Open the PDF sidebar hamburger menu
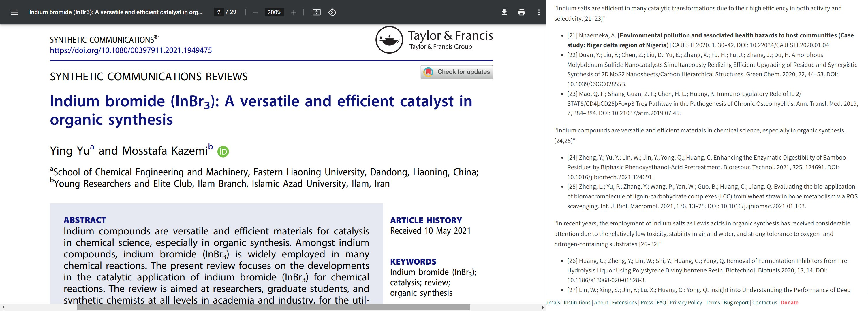Image resolution: width=868 pixels, height=311 pixels. (14, 12)
